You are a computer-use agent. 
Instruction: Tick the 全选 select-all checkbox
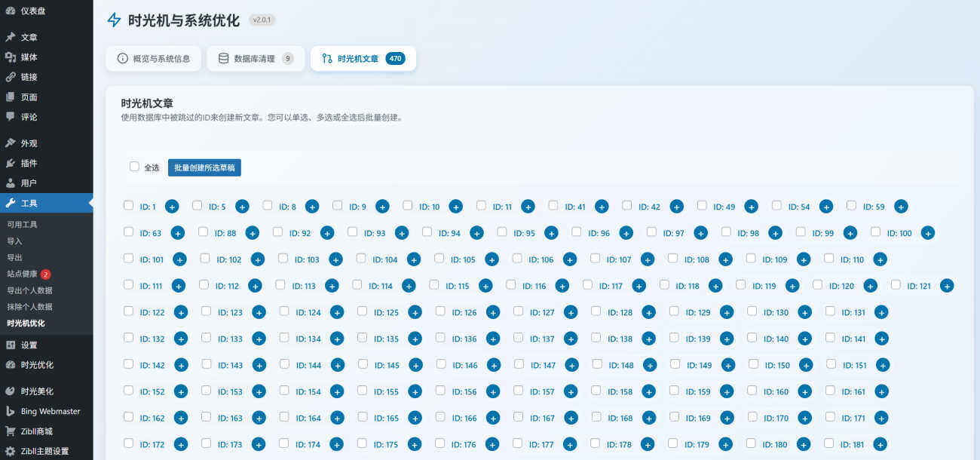[x=134, y=167]
